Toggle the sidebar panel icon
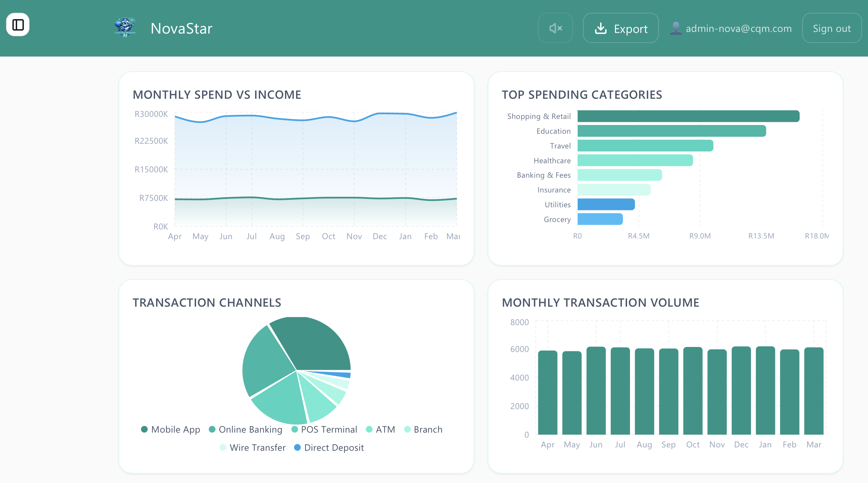868x483 pixels. [x=18, y=25]
